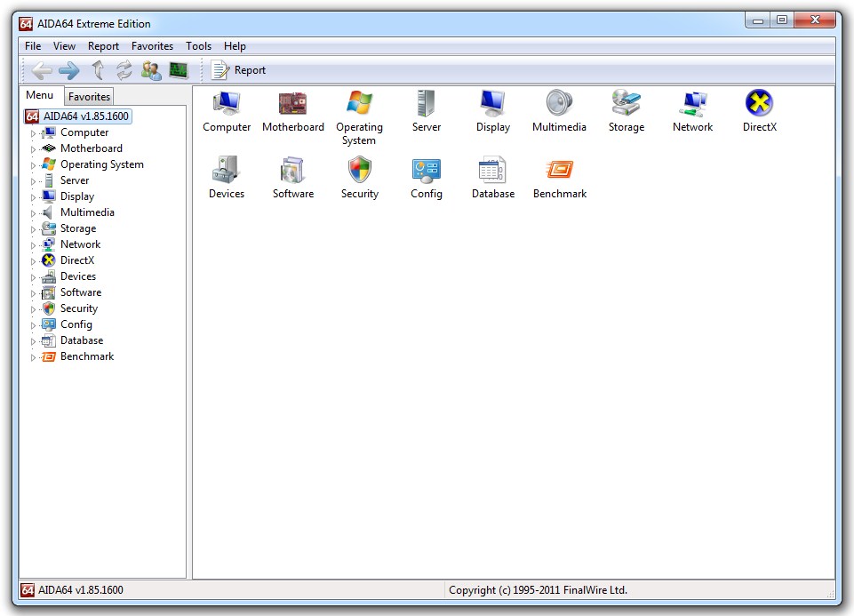854x616 pixels.
Task: Select Motherboard in the left tree
Action: (x=91, y=148)
